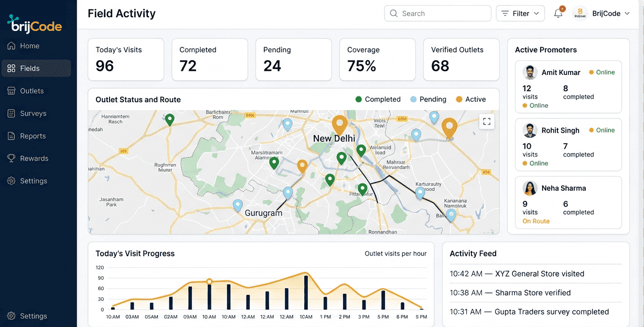Click the Outlet visits per hour label
The width and height of the screenshot is (644, 327).
click(395, 254)
